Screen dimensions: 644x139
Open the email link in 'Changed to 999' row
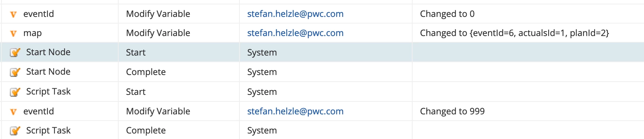point(295,111)
